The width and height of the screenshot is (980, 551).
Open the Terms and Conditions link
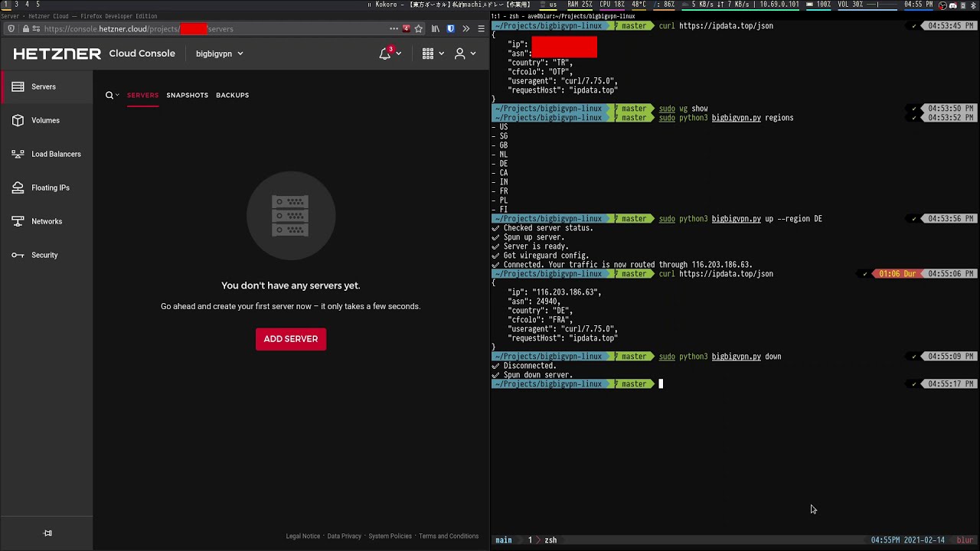pos(449,536)
